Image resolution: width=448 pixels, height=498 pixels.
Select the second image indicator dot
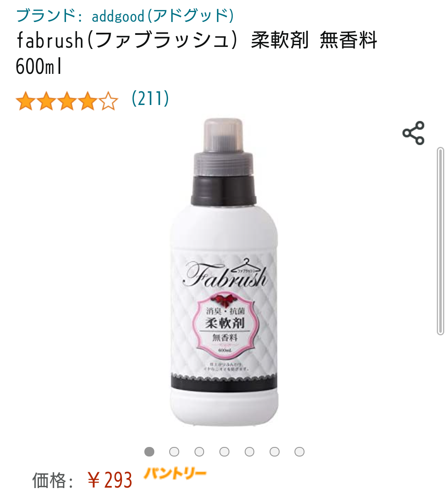click(174, 452)
